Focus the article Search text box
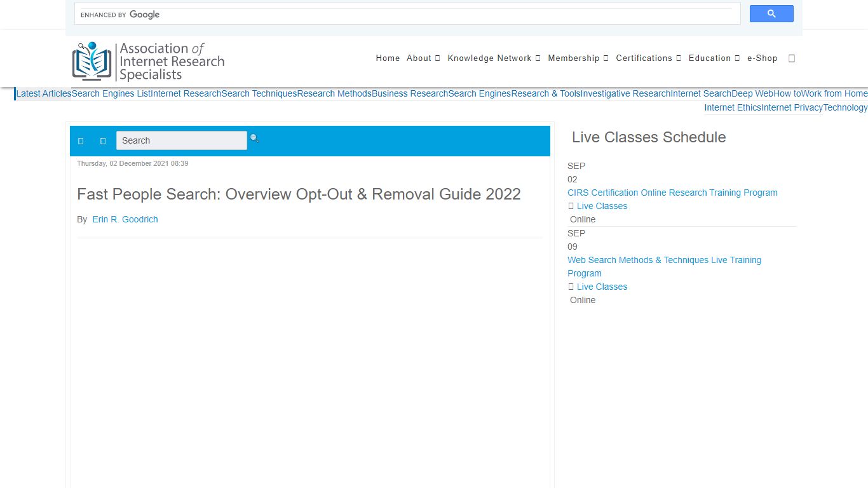 pyautogui.click(x=181, y=140)
